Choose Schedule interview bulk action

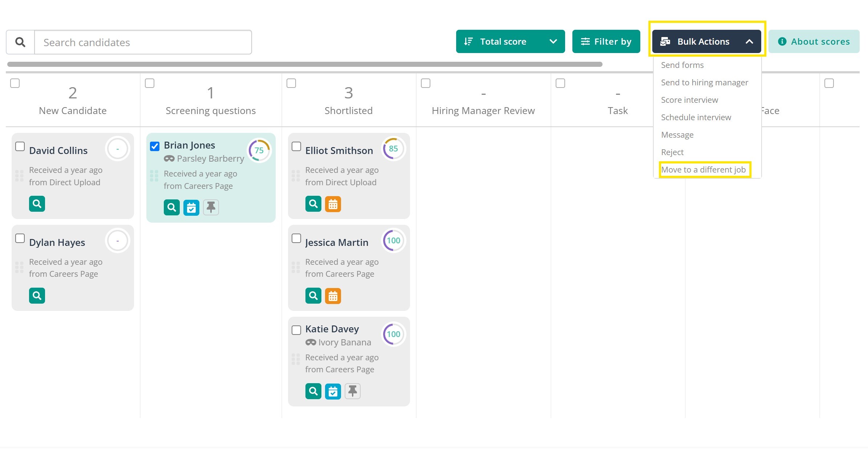696,117
